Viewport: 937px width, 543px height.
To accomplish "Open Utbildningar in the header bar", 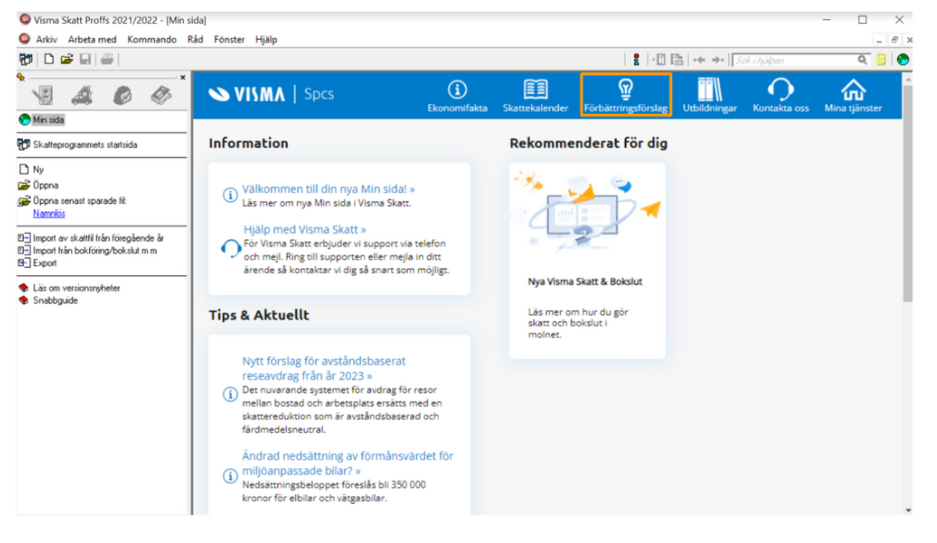I will point(710,95).
